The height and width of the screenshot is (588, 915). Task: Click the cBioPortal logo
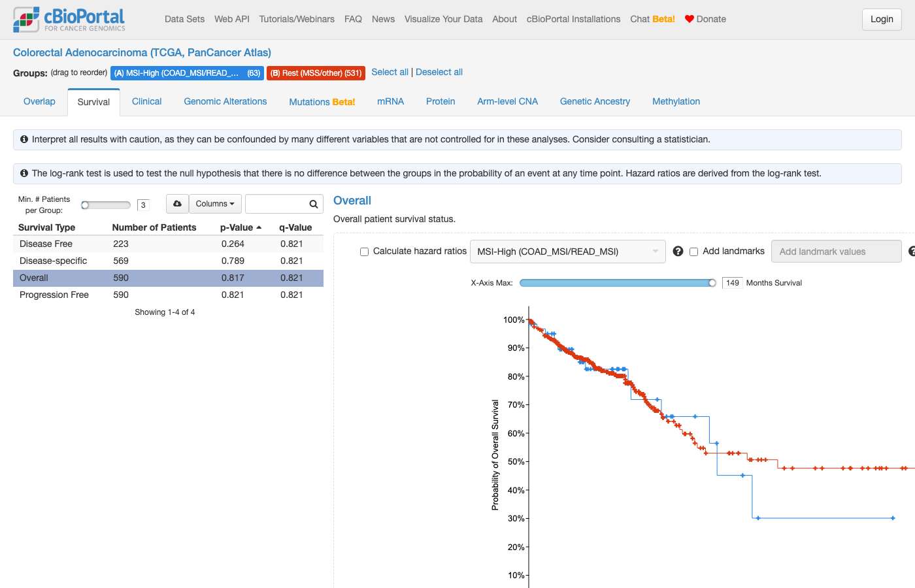coord(69,20)
